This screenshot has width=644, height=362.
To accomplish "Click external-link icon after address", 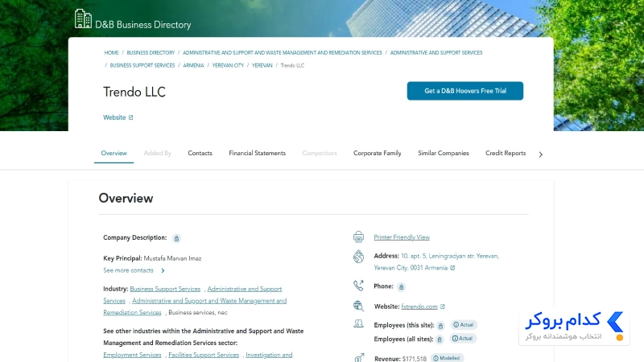I will pyautogui.click(x=452, y=268).
